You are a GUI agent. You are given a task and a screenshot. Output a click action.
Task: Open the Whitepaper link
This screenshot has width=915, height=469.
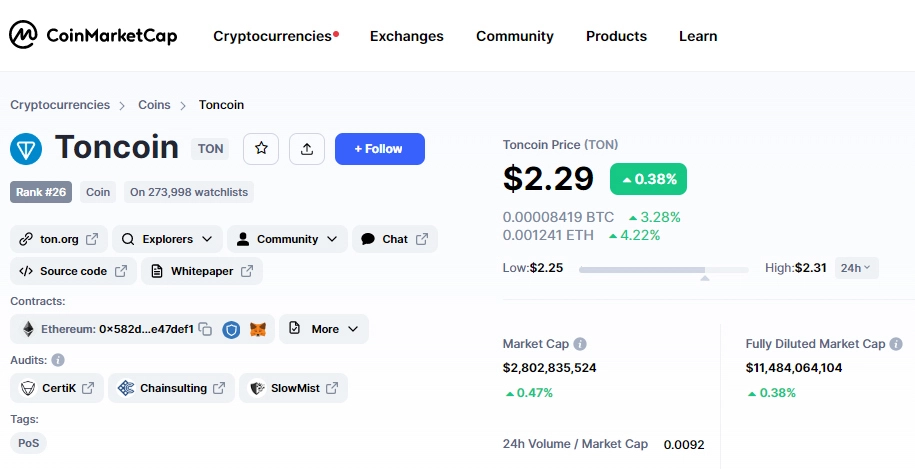(202, 271)
